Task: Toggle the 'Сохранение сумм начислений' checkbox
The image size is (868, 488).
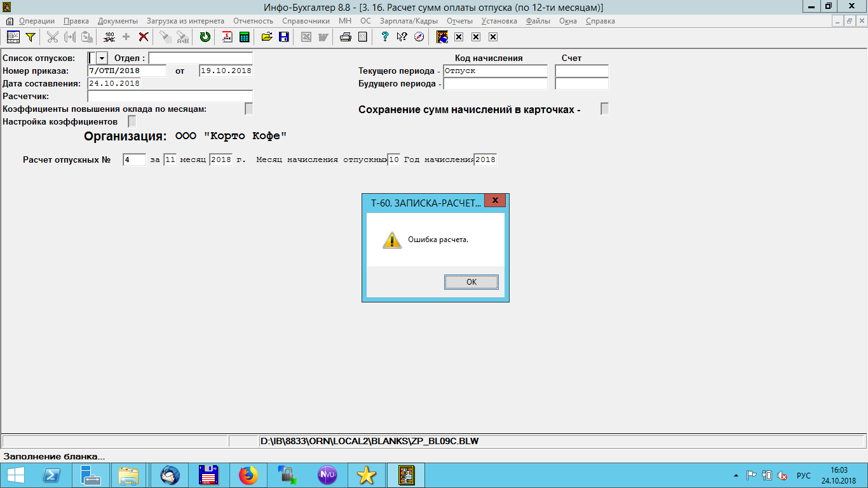Action: tap(605, 109)
